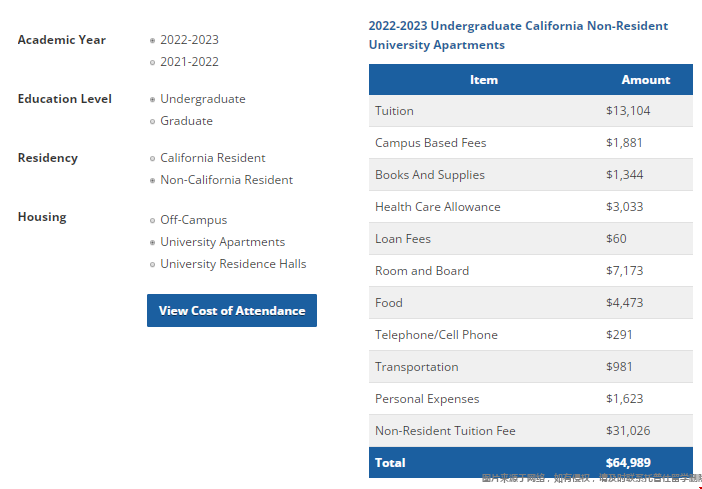
Task: Click the Tuition row in table
Action: 530,111
